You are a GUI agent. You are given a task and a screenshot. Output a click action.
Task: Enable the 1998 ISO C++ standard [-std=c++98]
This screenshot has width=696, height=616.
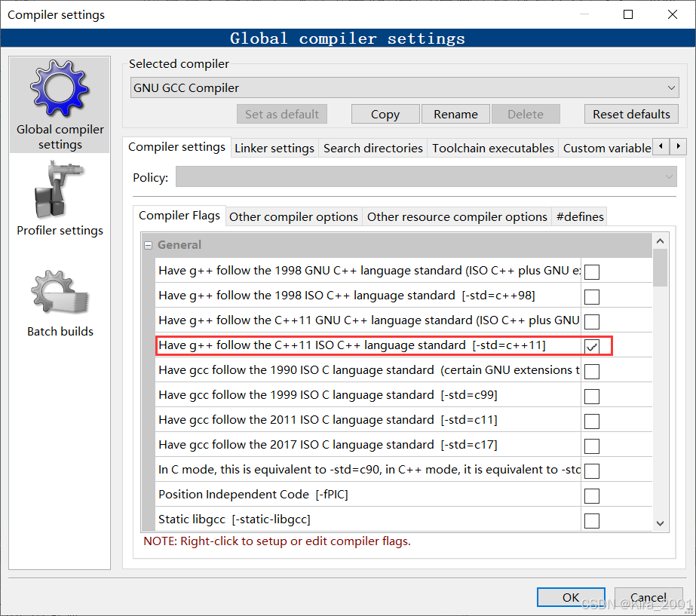pos(591,296)
